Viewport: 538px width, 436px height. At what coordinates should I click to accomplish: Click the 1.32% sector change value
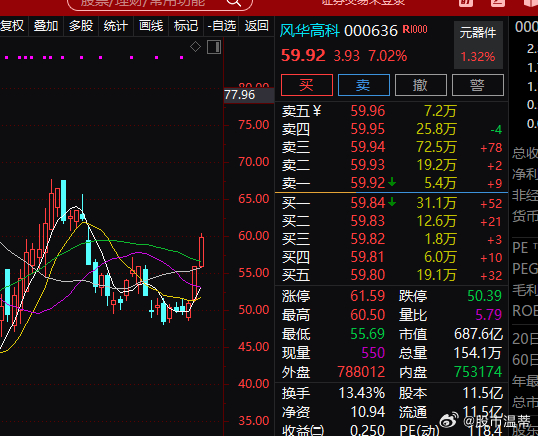[478, 57]
